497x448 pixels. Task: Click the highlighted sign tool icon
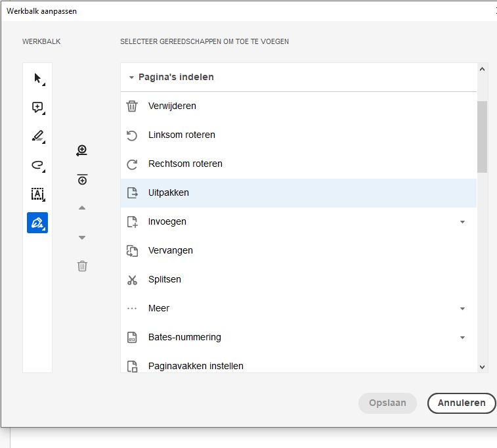click(37, 223)
